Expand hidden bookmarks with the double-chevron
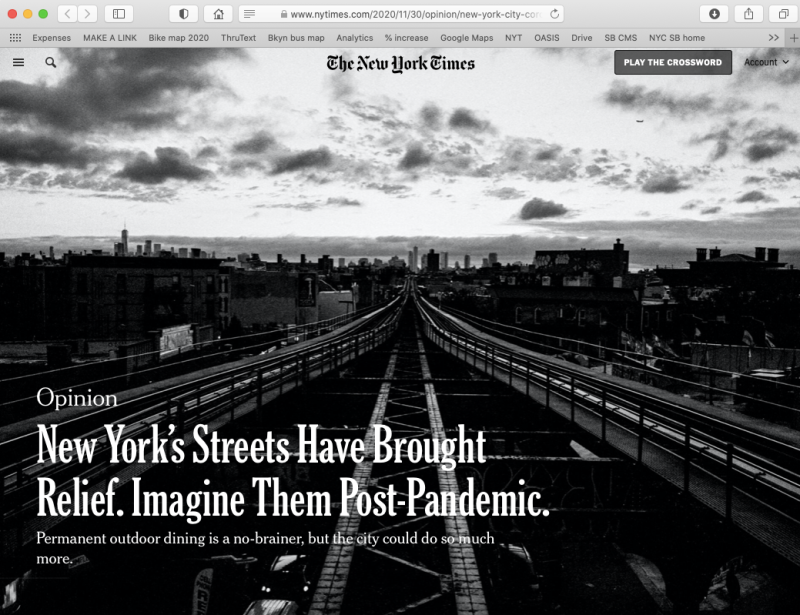This screenshot has width=800, height=615. (772, 37)
